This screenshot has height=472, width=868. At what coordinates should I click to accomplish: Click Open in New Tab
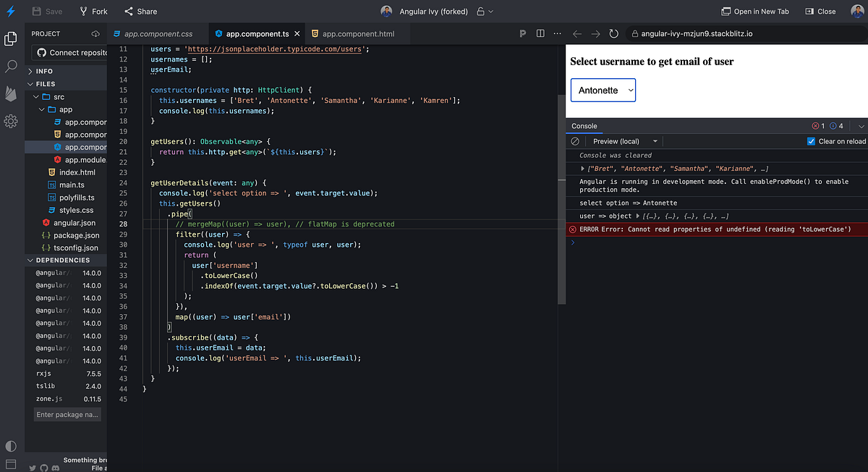[x=755, y=12]
